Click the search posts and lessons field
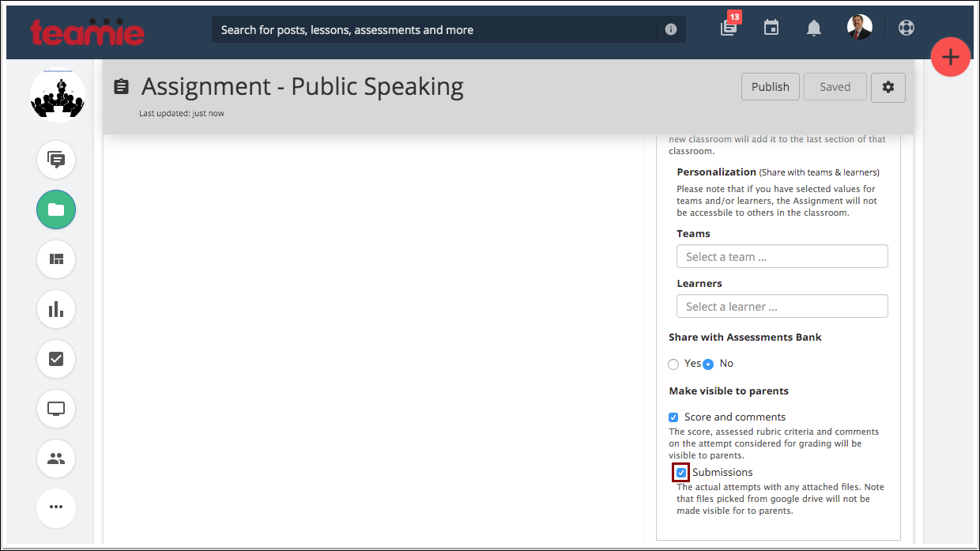This screenshot has height=551, width=980. click(435, 29)
